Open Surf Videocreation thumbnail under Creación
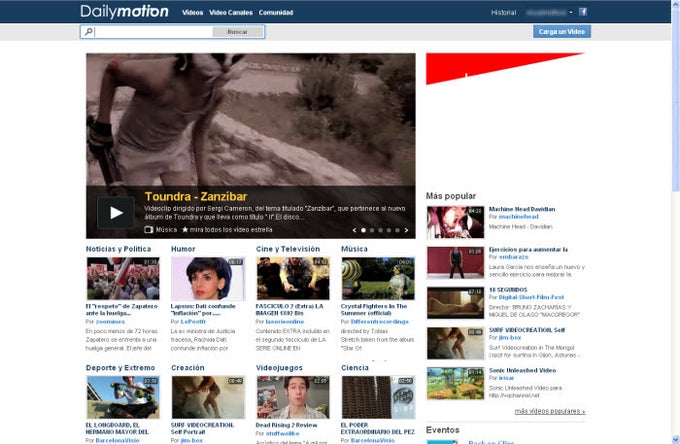 pyautogui.click(x=208, y=397)
